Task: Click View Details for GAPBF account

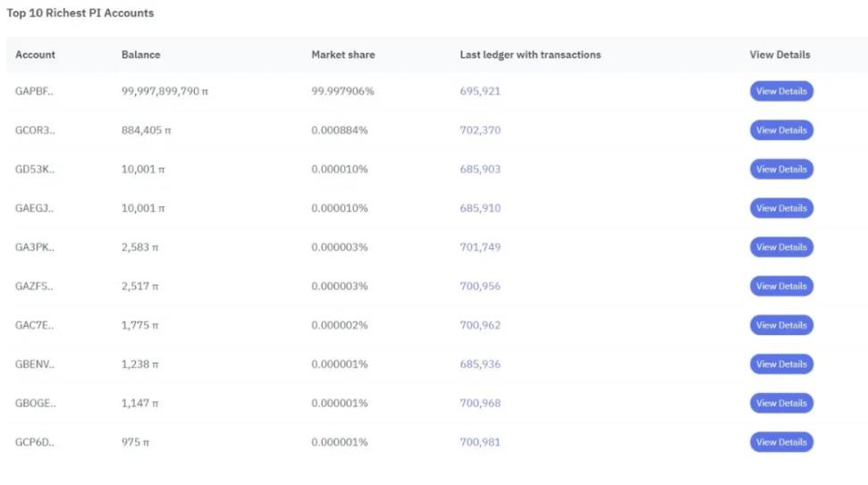Action: [781, 91]
